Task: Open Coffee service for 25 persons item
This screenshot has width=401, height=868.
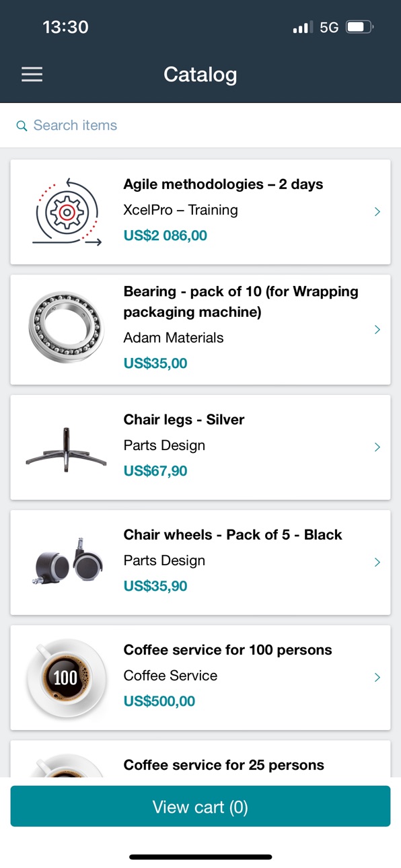Action: 200,759
